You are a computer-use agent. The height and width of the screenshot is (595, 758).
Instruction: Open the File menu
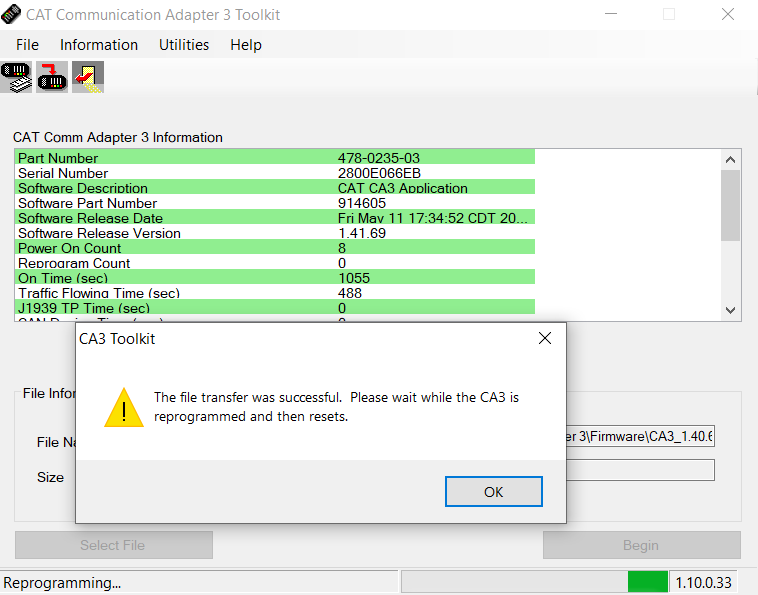[x=27, y=45]
